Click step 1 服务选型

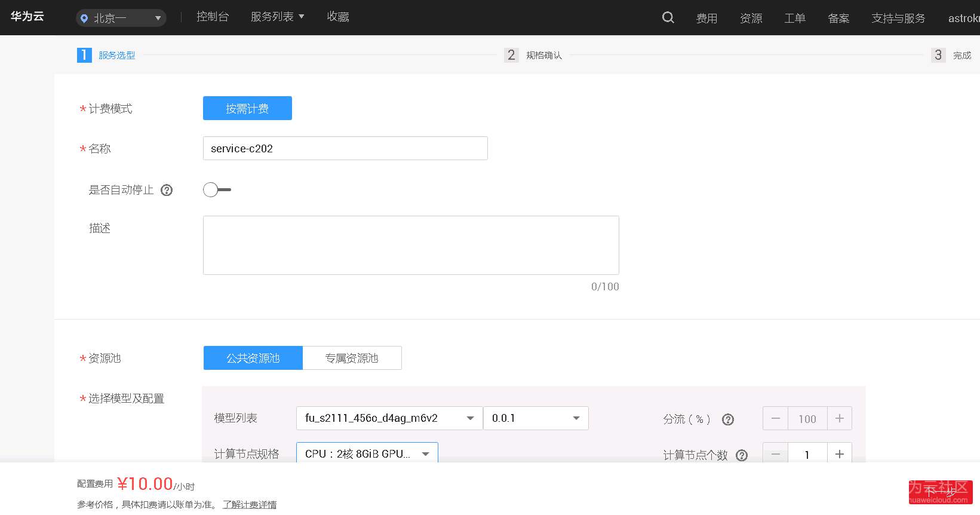click(x=106, y=55)
